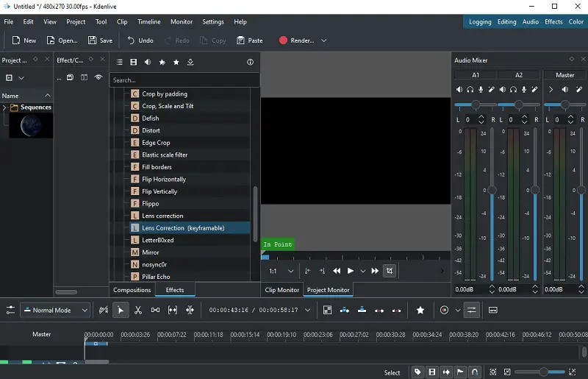Click the New project button
Viewport: 588px width, 379px height.
point(24,40)
